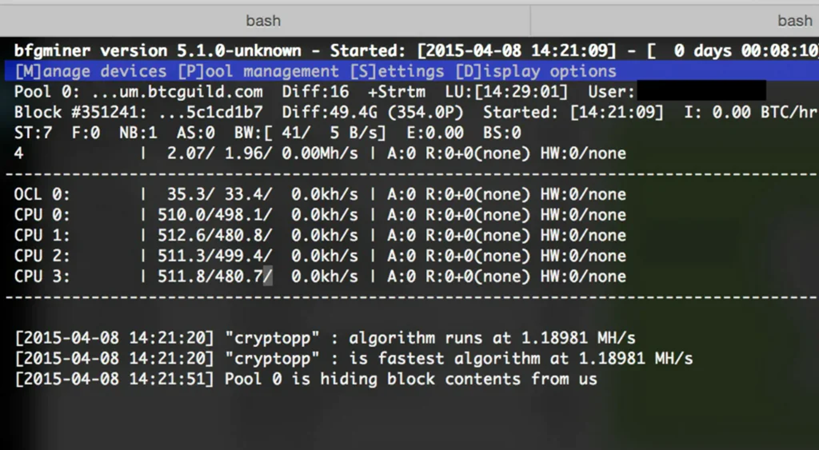Click the blacked-out User field

coord(701,90)
